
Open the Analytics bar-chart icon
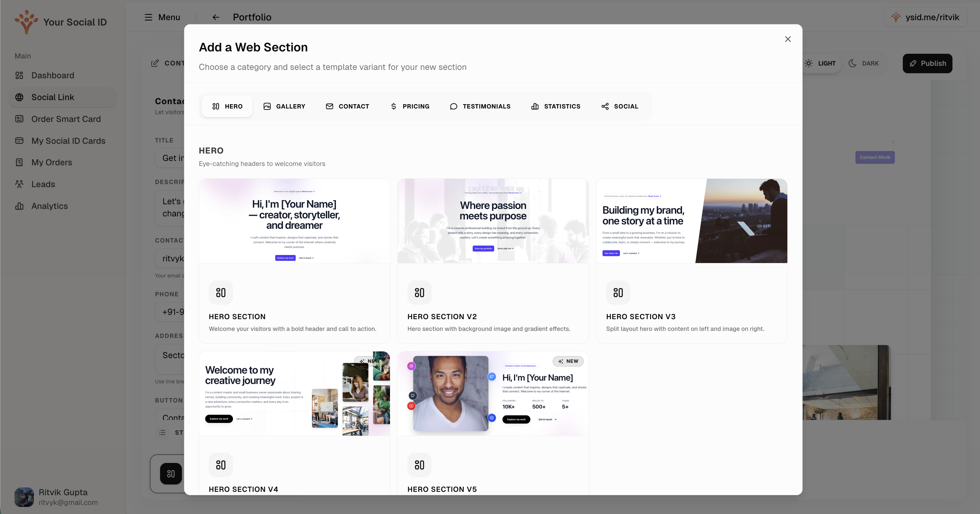19,206
